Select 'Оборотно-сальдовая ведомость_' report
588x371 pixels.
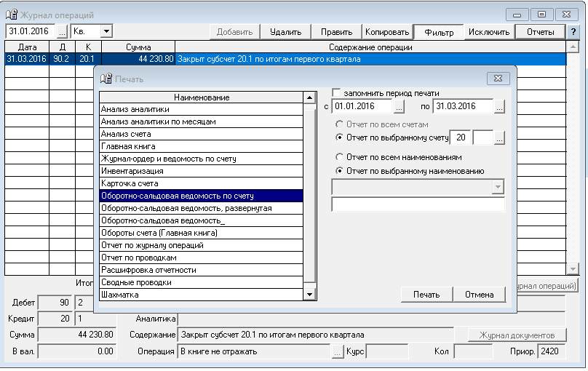pyautogui.click(x=201, y=220)
